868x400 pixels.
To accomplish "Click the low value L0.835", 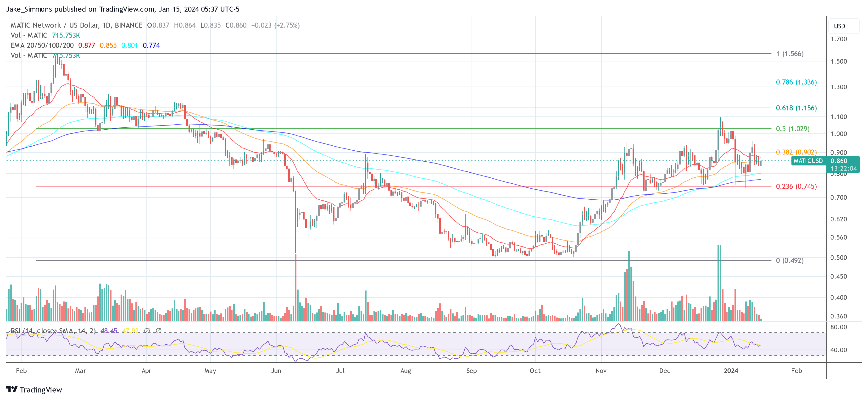I will pos(211,25).
